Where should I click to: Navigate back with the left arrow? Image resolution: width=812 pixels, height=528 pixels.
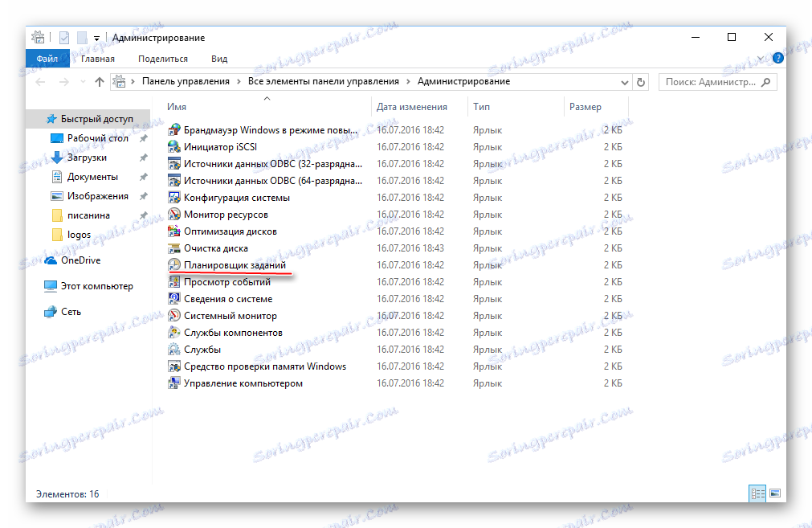(40, 82)
